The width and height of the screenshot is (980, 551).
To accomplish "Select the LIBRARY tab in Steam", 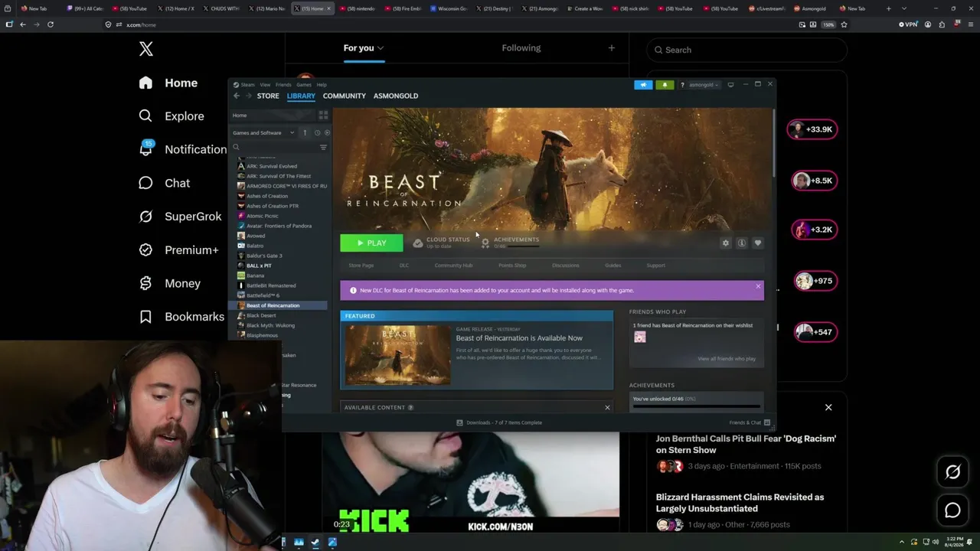I will tap(301, 96).
